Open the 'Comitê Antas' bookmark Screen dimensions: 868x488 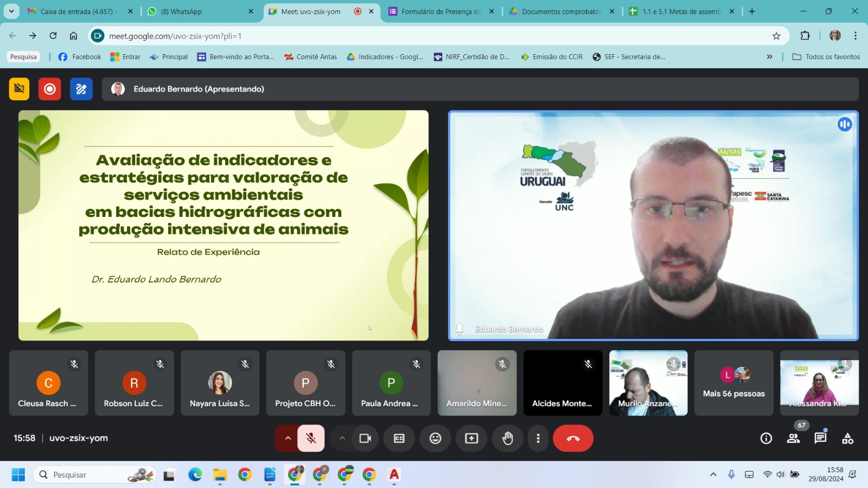click(311, 57)
